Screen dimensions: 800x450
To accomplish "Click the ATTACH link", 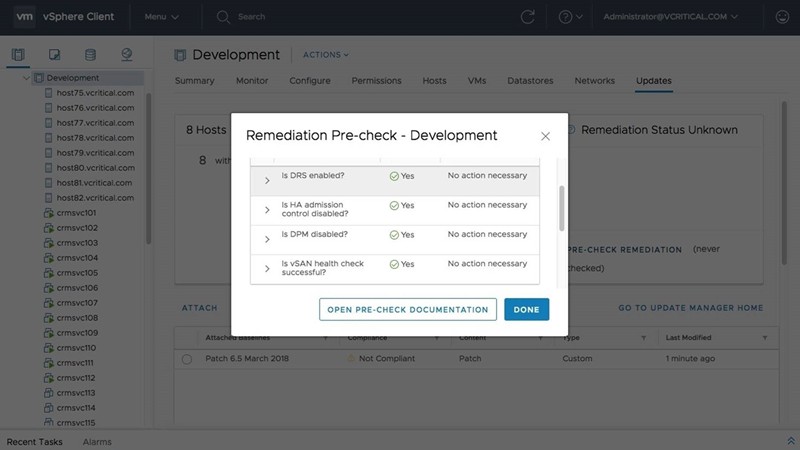I will click(199, 308).
